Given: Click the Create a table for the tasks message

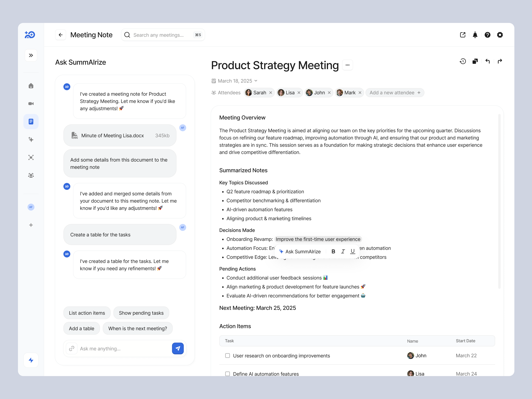Looking at the screenshot, I should (x=120, y=235).
